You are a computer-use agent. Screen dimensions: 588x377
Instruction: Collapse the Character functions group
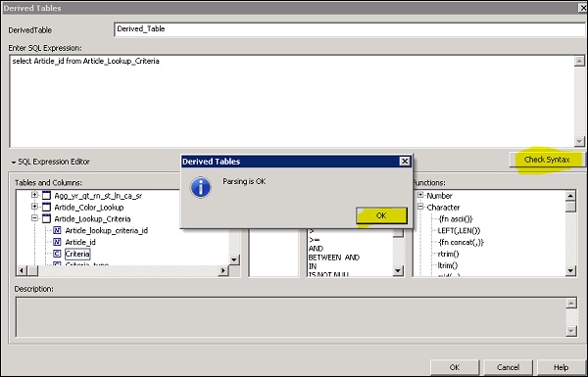[420, 207]
